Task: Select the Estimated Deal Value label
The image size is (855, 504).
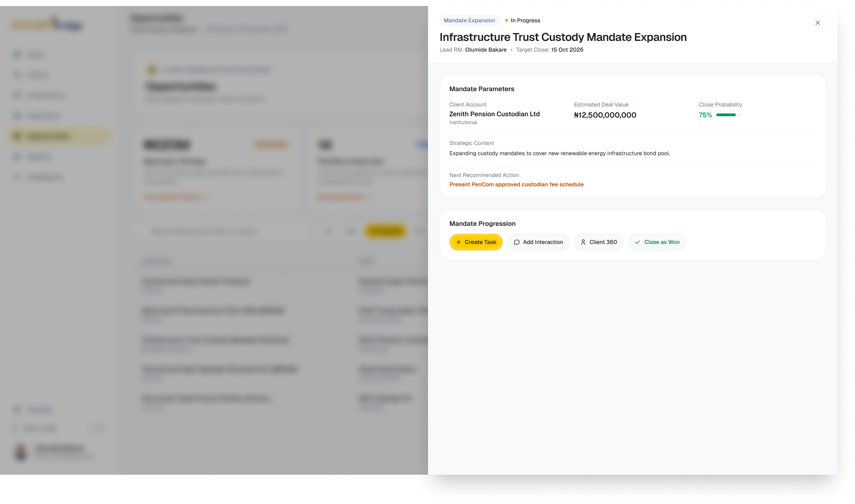Action: 601,105
